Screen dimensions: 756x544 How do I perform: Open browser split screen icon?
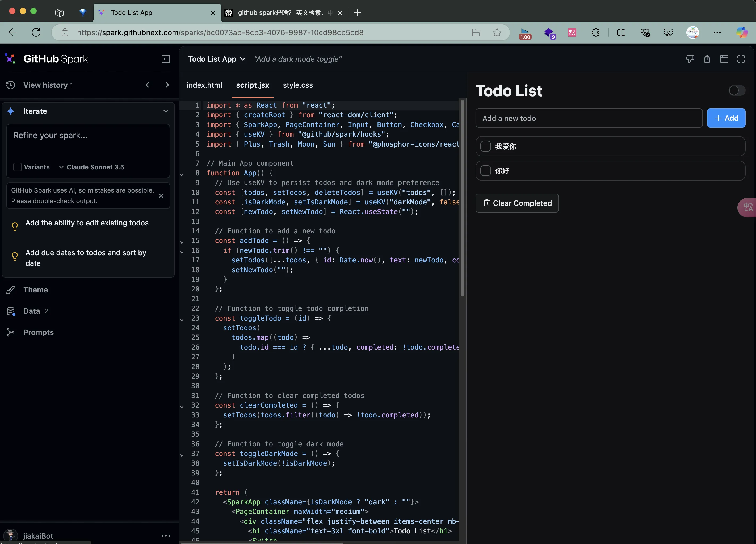pyautogui.click(x=621, y=32)
